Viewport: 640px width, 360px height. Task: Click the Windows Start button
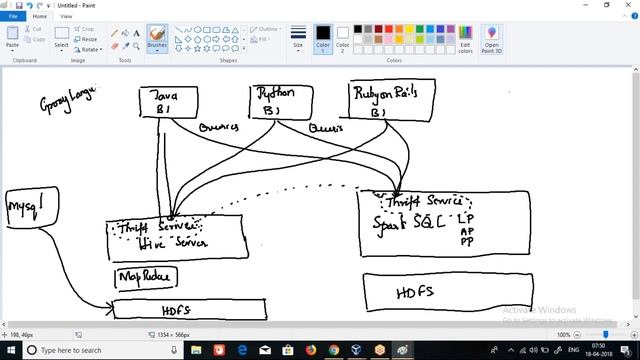pos(11,350)
